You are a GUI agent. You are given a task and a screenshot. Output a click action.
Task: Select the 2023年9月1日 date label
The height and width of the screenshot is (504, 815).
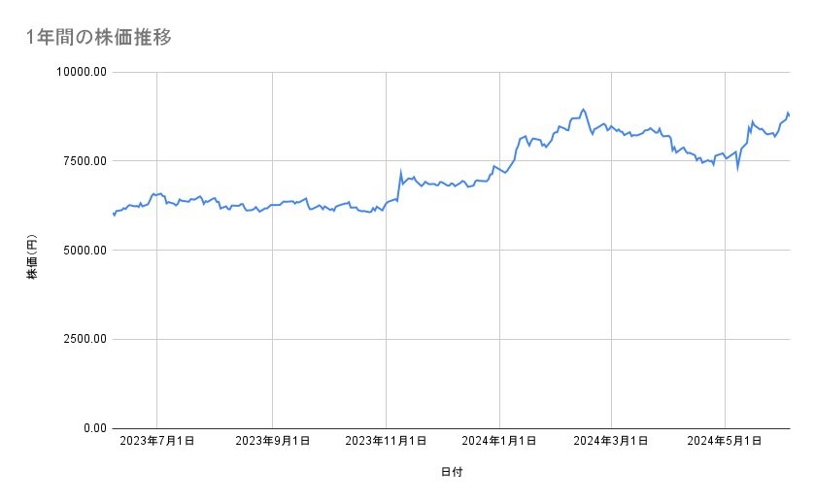click(272, 442)
